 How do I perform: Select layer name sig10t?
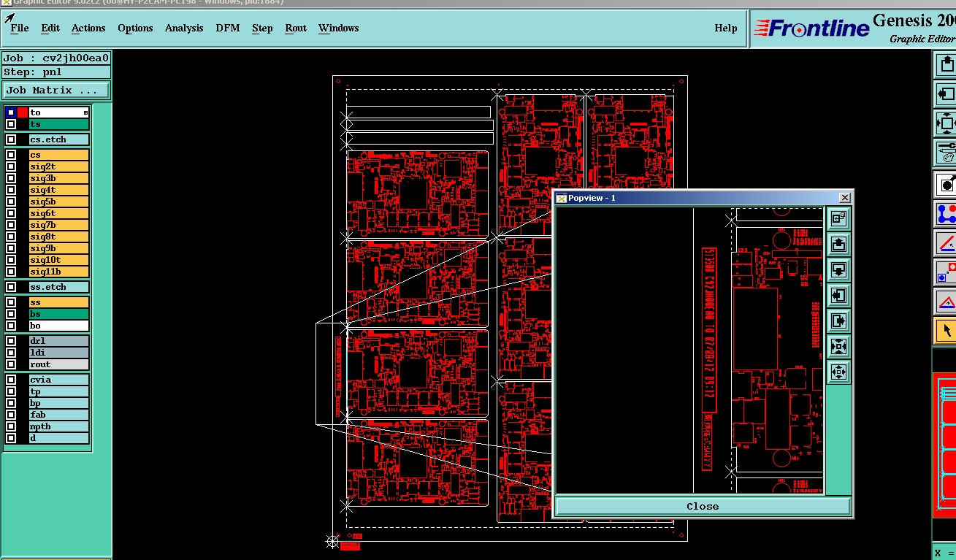click(x=59, y=260)
